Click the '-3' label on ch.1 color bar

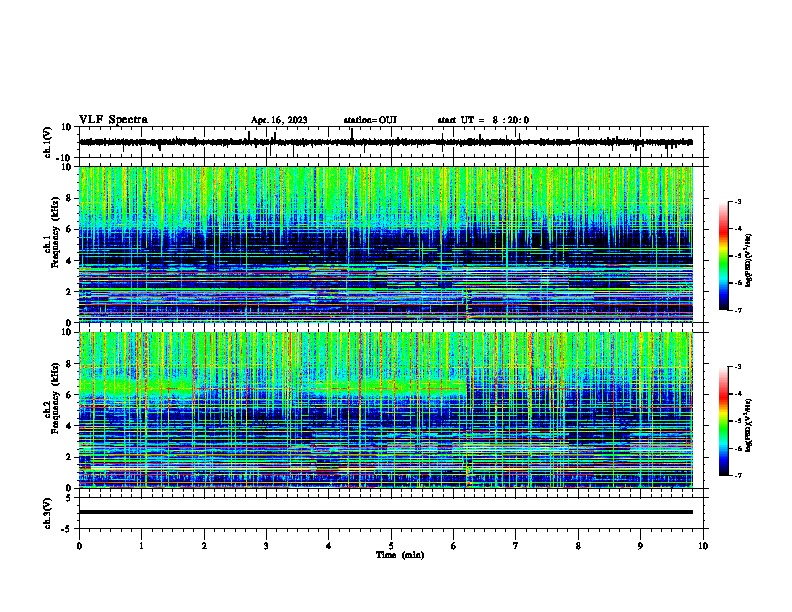click(x=737, y=201)
